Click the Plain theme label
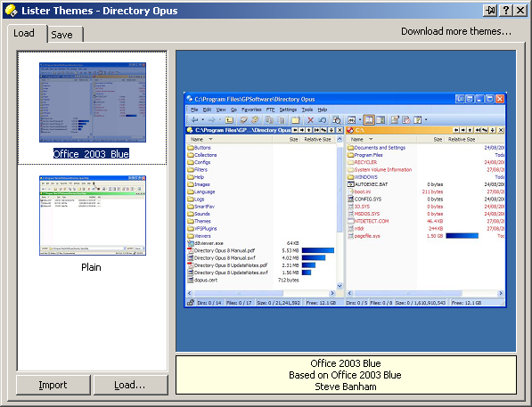This screenshot has height=407, width=532. 91,267
